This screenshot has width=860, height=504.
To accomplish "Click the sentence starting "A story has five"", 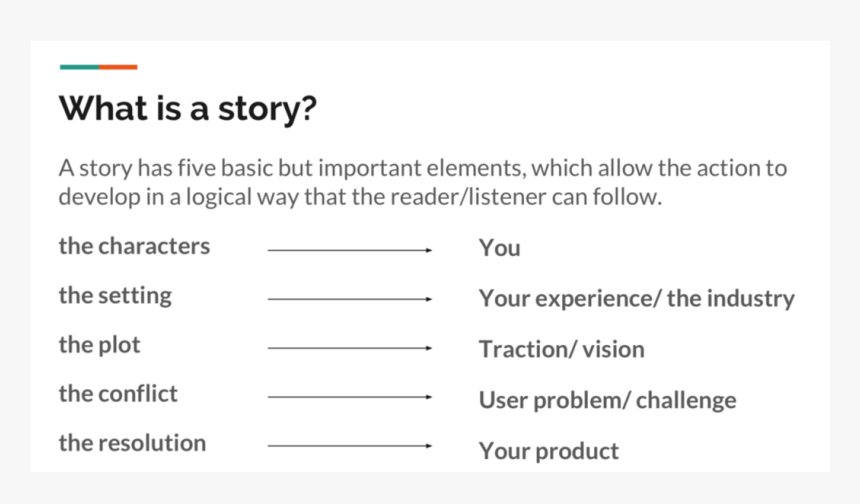I will click(x=422, y=168).
